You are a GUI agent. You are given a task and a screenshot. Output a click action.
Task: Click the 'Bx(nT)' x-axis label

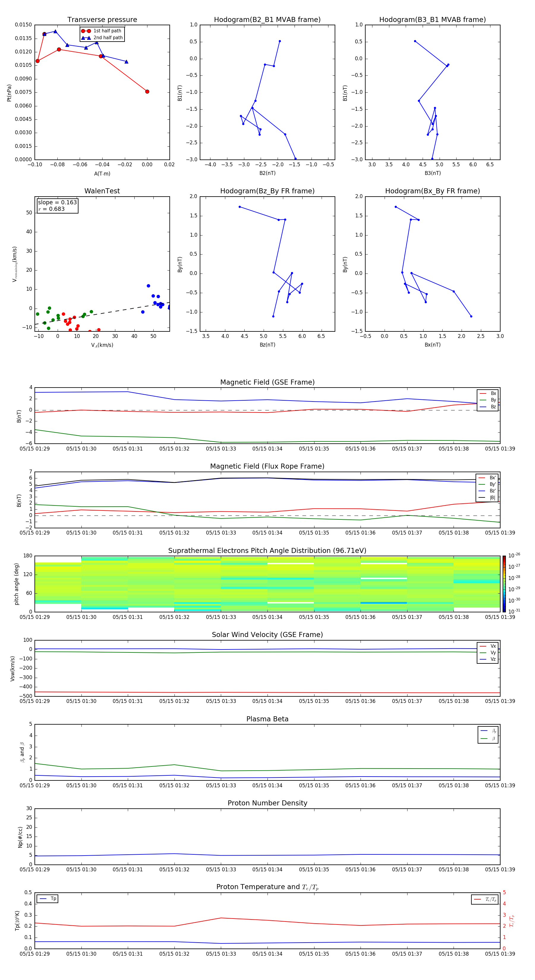point(432,345)
